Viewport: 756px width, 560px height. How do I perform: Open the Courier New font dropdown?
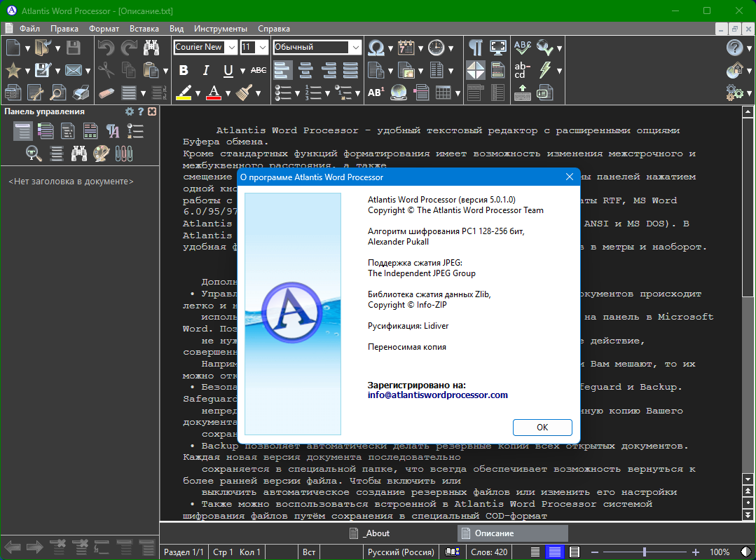point(230,48)
